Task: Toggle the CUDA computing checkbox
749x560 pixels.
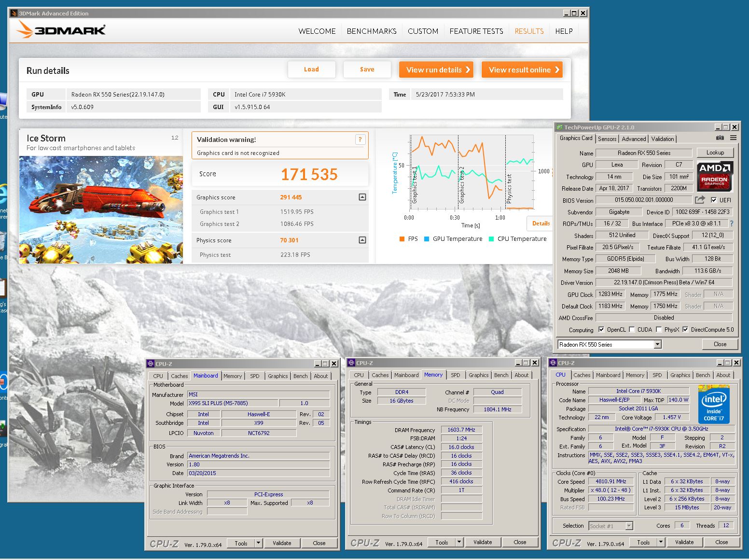Action: (x=632, y=330)
